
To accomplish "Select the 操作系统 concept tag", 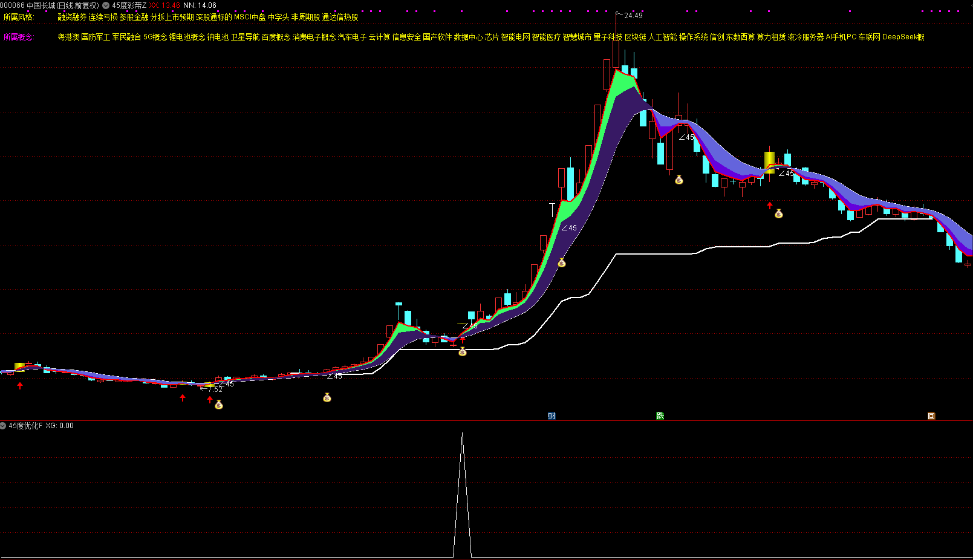I will coord(693,37).
